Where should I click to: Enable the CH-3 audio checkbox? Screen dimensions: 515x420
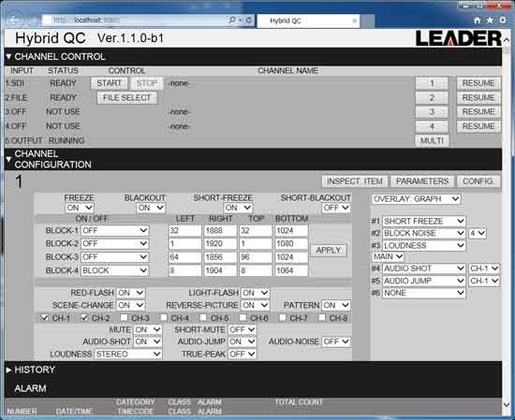click(x=124, y=318)
